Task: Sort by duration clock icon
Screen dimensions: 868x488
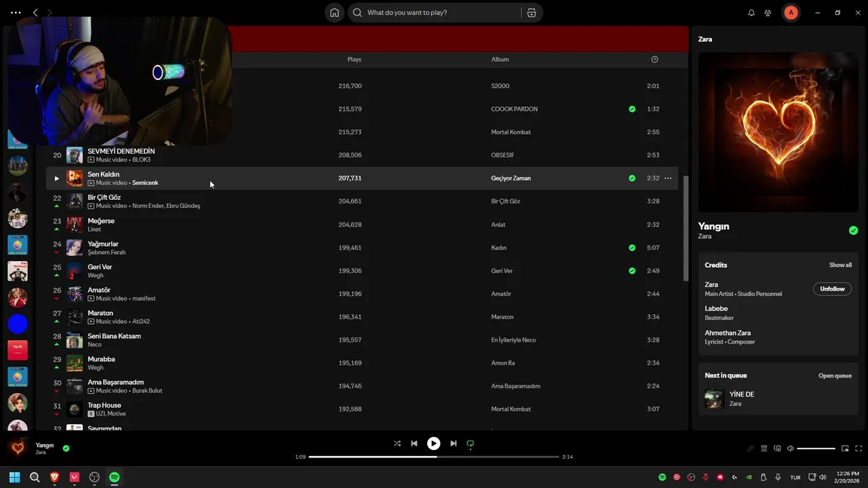Action: tap(654, 60)
